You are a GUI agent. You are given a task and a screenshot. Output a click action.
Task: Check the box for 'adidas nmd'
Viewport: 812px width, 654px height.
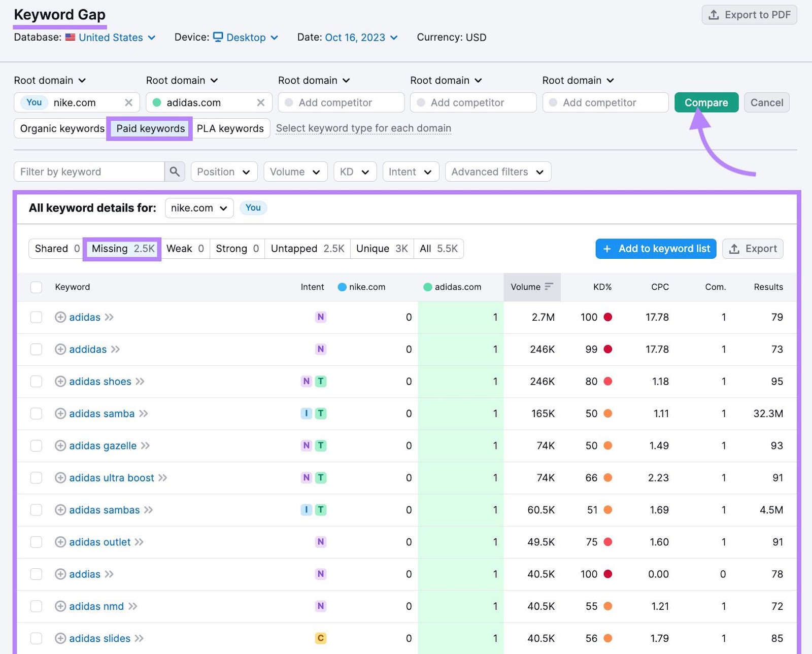(36, 606)
